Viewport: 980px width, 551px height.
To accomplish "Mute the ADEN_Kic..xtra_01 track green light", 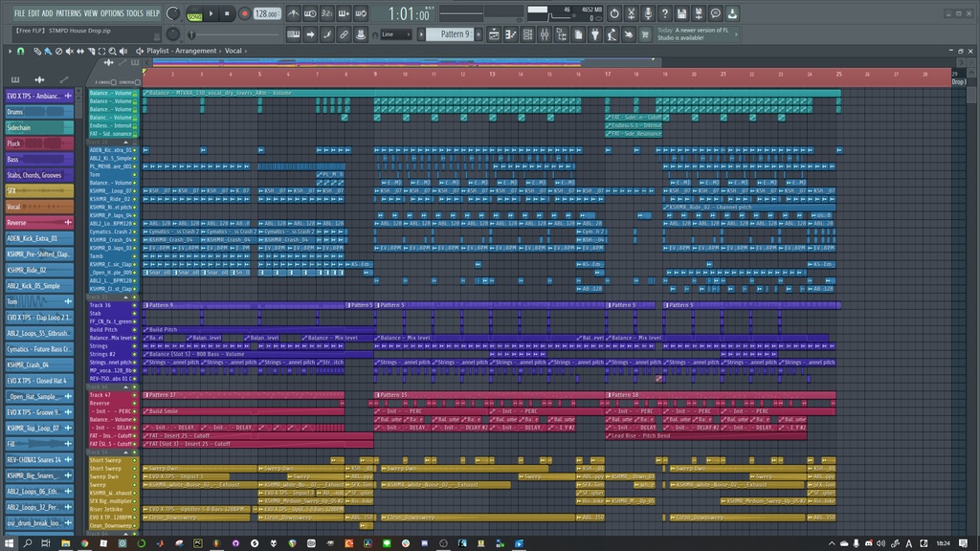I will 134,150.
